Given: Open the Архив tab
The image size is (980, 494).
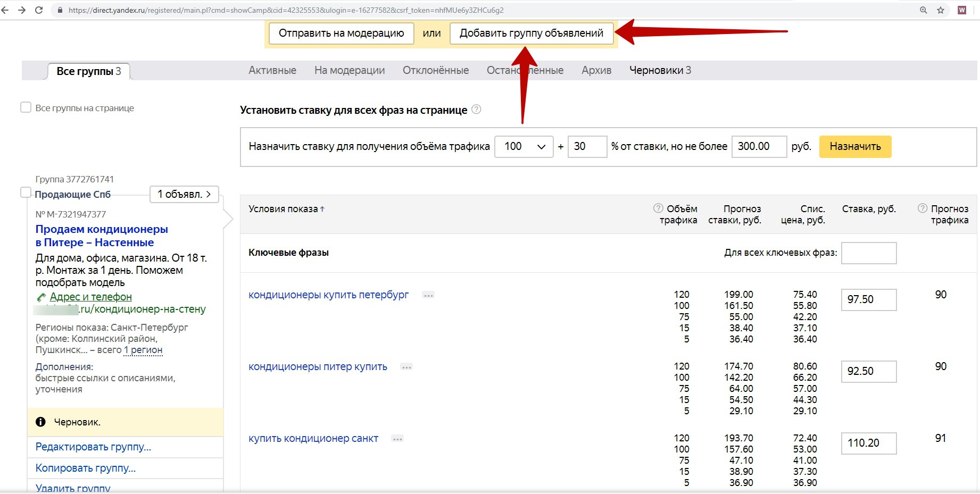Looking at the screenshot, I should [596, 70].
